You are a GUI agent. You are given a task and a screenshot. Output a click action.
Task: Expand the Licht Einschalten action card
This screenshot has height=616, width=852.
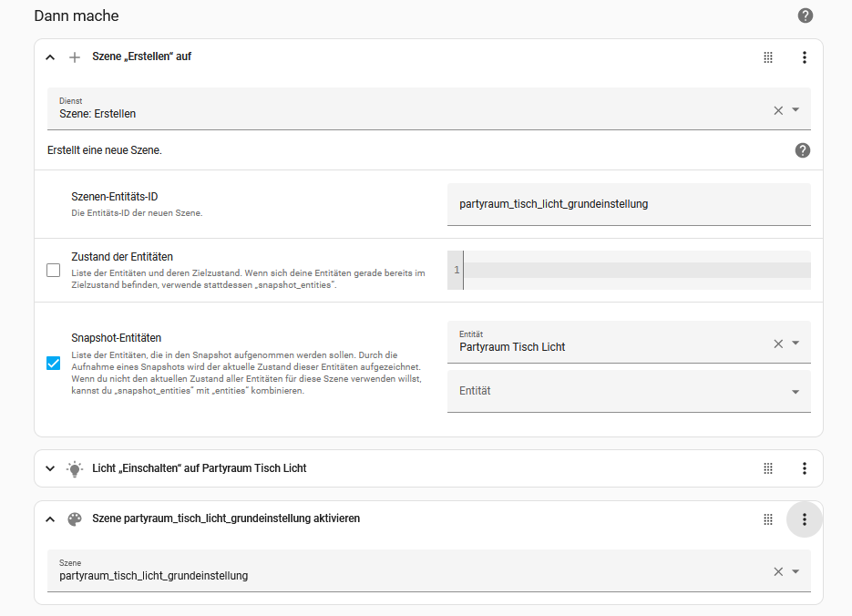pyautogui.click(x=50, y=468)
